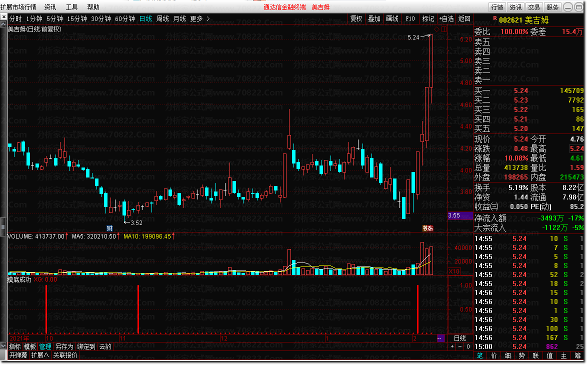Select the 笔 tick tab
The width and height of the screenshot is (588, 365).
click(480, 355)
